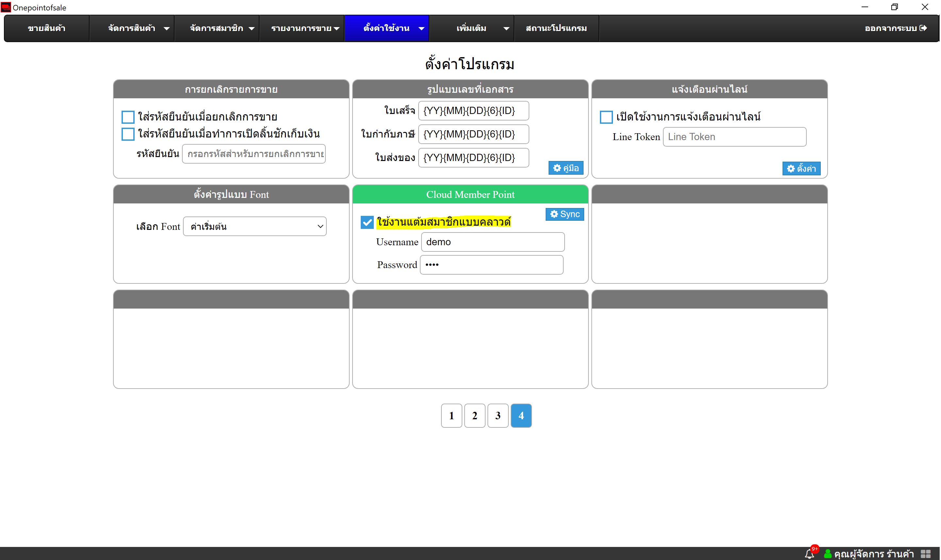Click the green user profile icon
The image size is (941, 560).
click(x=828, y=553)
